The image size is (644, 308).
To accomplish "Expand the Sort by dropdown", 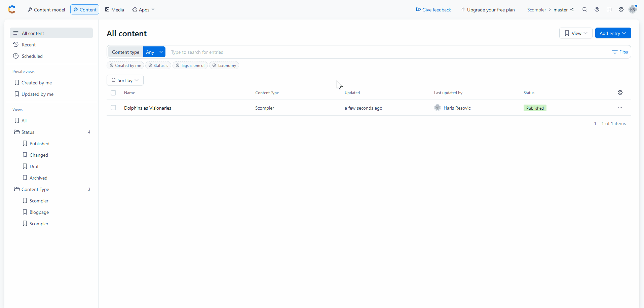I will tap(125, 80).
